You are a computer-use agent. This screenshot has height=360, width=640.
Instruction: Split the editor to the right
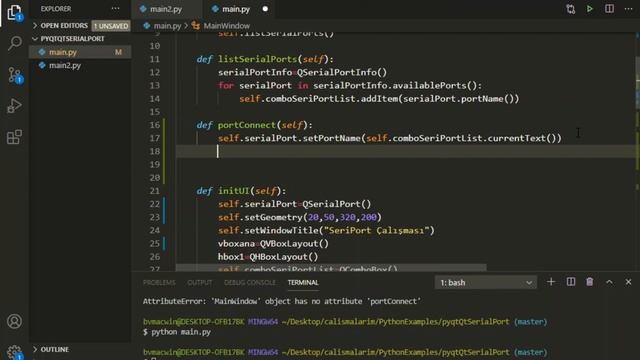tap(609, 9)
